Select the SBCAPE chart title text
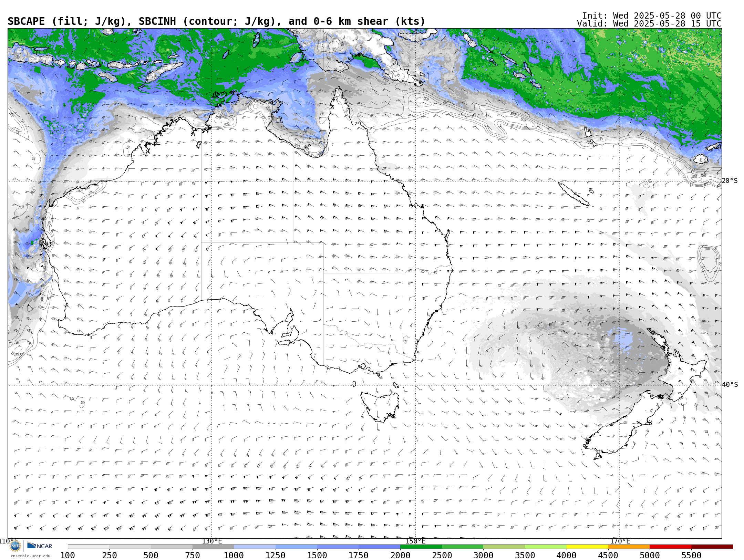This screenshot has width=744, height=560. pyautogui.click(x=216, y=21)
